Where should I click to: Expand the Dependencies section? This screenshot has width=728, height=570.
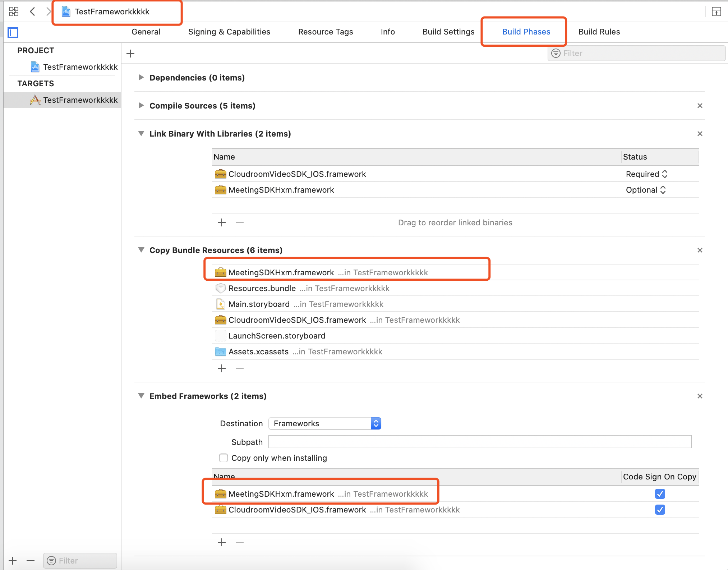[x=141, y=78]
